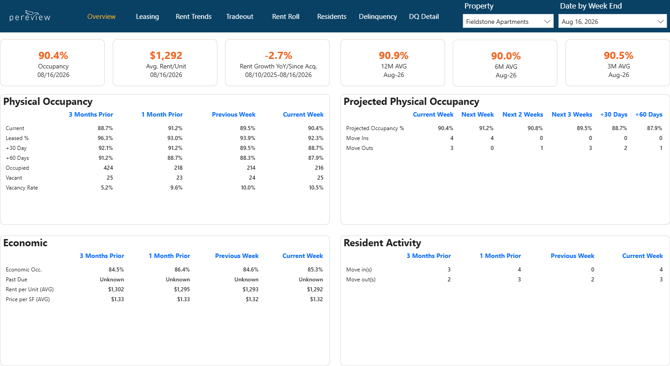
Task: Click Physical Occupancy Previous Week header
Action: click(233, 114)
